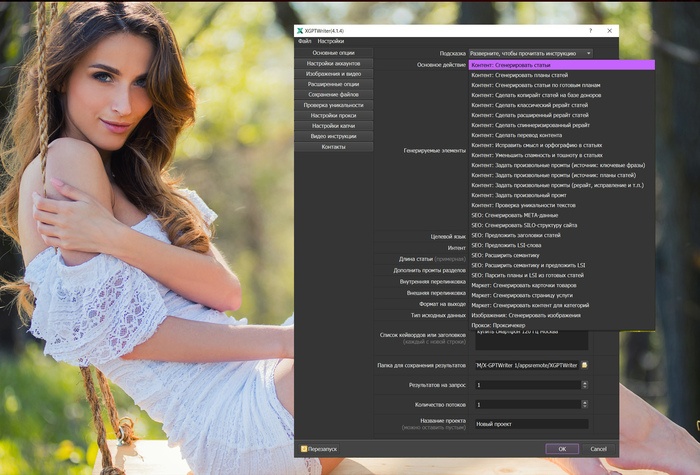
Task: Increase Результатов на запрос with up arrow
Action: coord(584,382)
